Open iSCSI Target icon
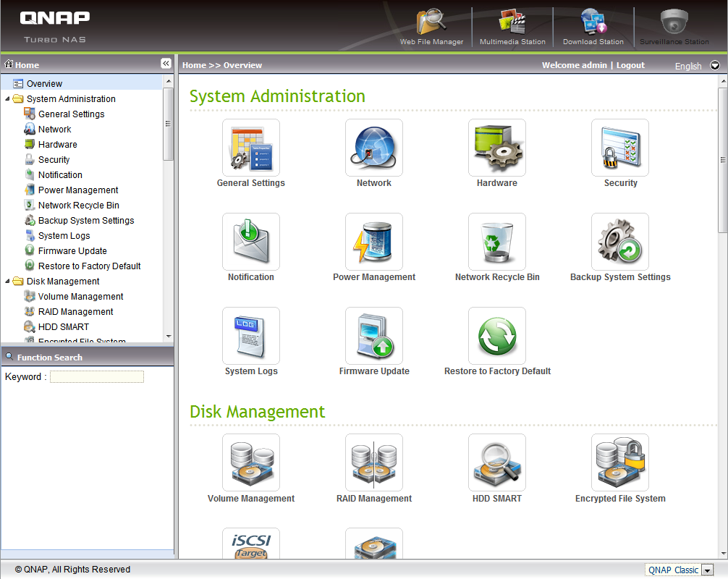 point(250,544)
